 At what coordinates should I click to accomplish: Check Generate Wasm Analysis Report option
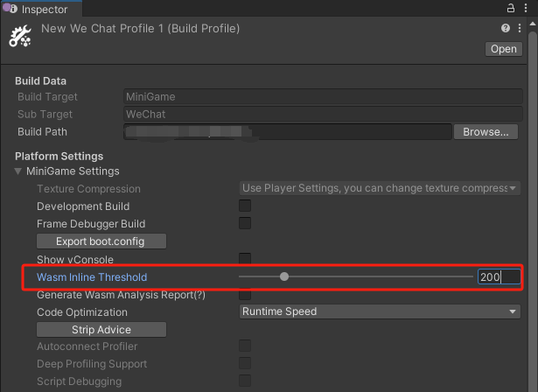[x=245, y=295]
